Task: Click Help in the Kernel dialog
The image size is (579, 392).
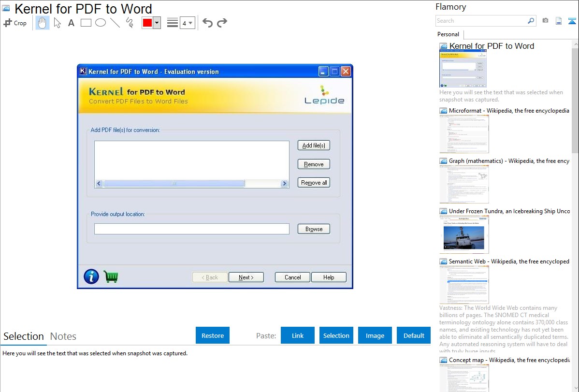Action: pos(329,277)
